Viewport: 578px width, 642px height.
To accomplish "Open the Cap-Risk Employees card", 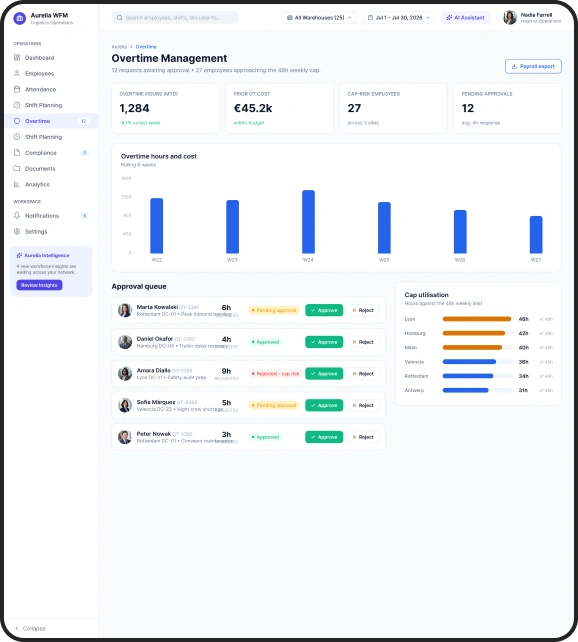I will [x=393, y=108].
